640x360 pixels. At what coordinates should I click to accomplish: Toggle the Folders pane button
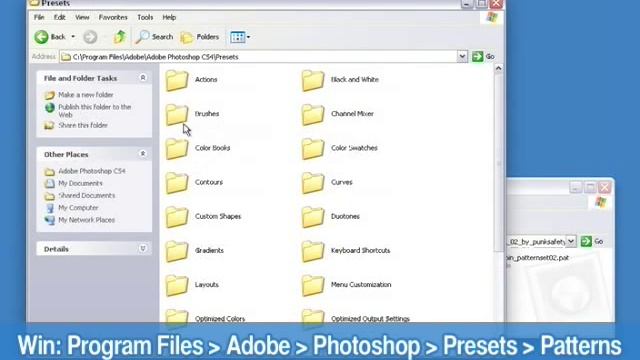[200, 37]
